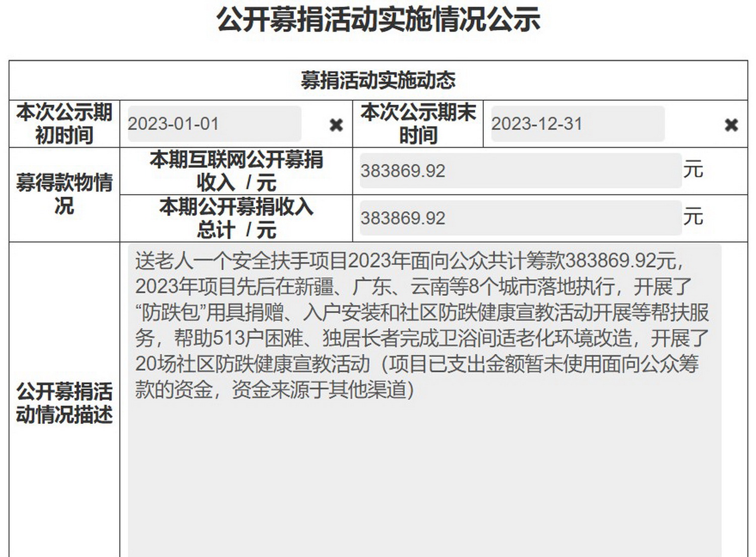
Task: Click inside the 公开募捐活动情况描述 text area
Action: (424, 401)
